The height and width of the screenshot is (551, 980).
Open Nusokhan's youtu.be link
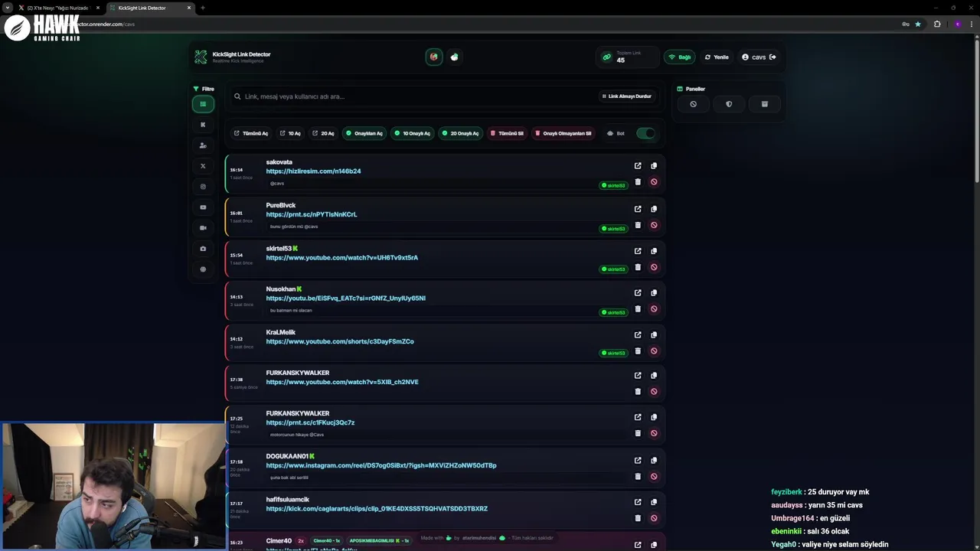[346, 298]
